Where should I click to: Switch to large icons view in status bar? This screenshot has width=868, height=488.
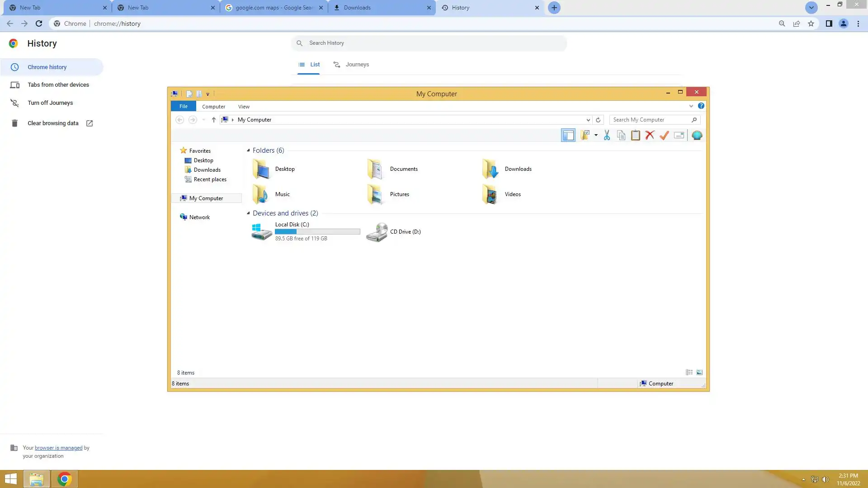pos(699,372)
